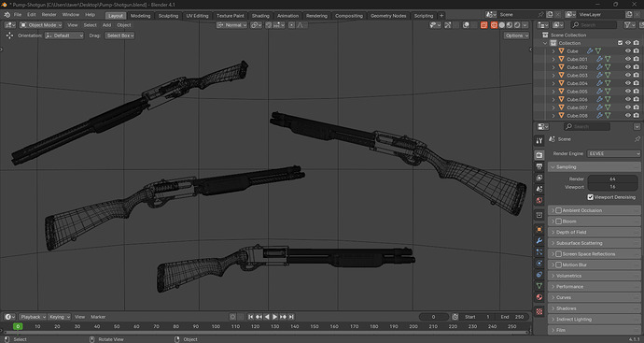Screen dimensions: 644x343
Task: Open the Drag Select Box dropdown
Action: 119,36
